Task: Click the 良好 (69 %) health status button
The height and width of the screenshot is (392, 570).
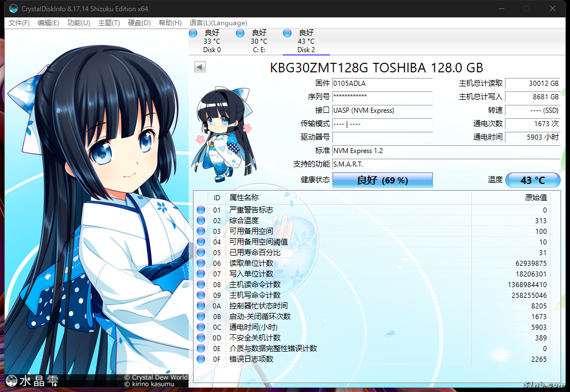Action: 383,180
